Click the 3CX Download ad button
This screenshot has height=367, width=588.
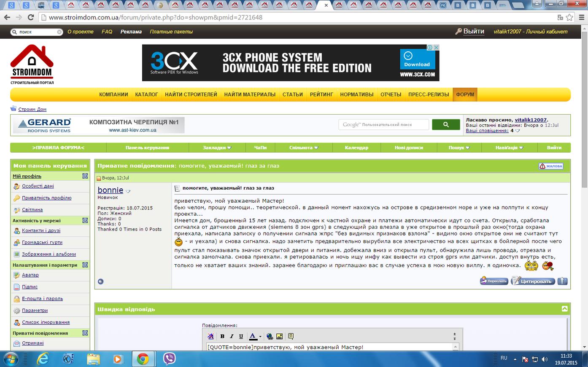pyautogui.click(x=417, y=59)
